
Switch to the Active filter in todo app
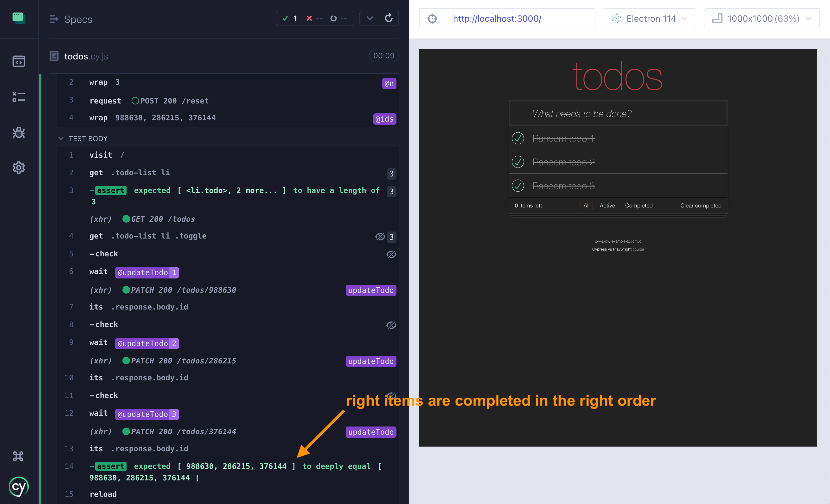click(x=607, y=206)
